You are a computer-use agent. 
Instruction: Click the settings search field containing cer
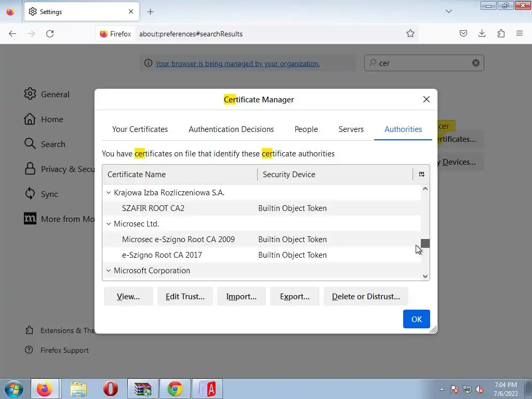(424, 63)
